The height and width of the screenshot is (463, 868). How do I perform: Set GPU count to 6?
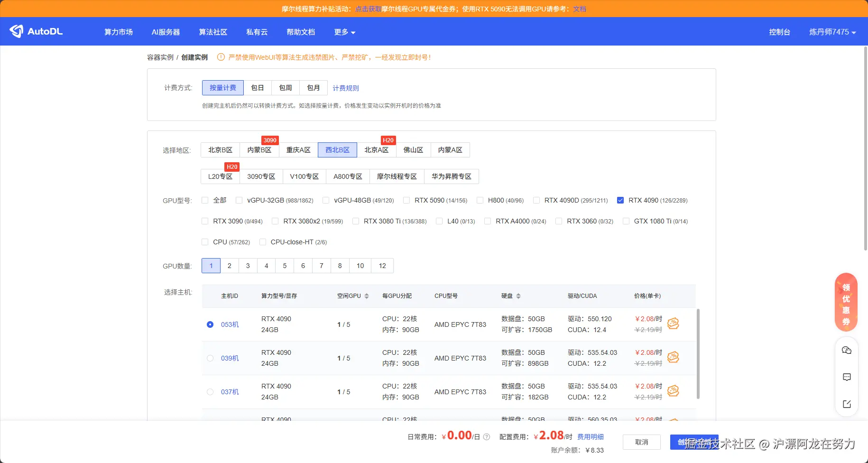click(x=303, y=266)
